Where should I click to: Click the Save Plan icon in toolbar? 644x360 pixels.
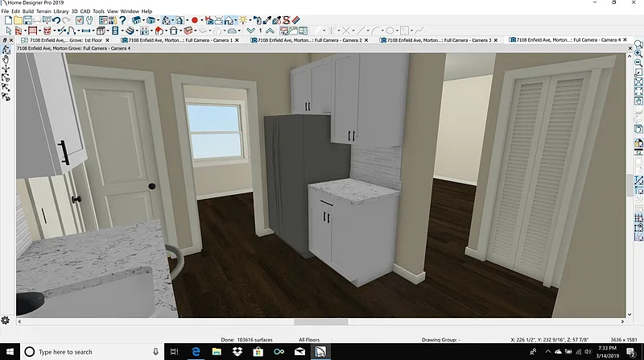tap(26, 19)
